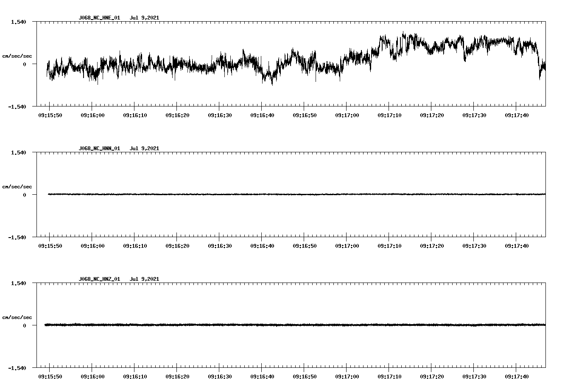Click the zero axis label of HNE plot
576x392 pixels.
click(25, 64)
